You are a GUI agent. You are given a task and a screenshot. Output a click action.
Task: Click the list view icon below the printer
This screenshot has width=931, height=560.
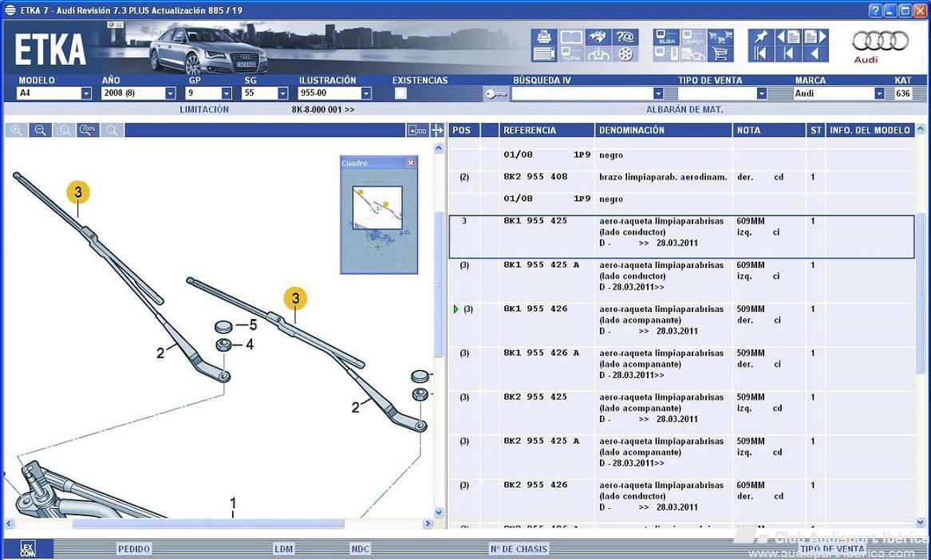[x=543, y=54]
